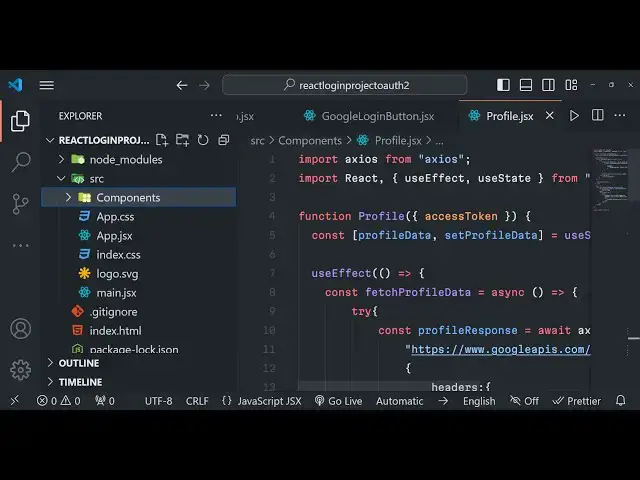Toggle the Off indicator in status bar

coord(524,401)
